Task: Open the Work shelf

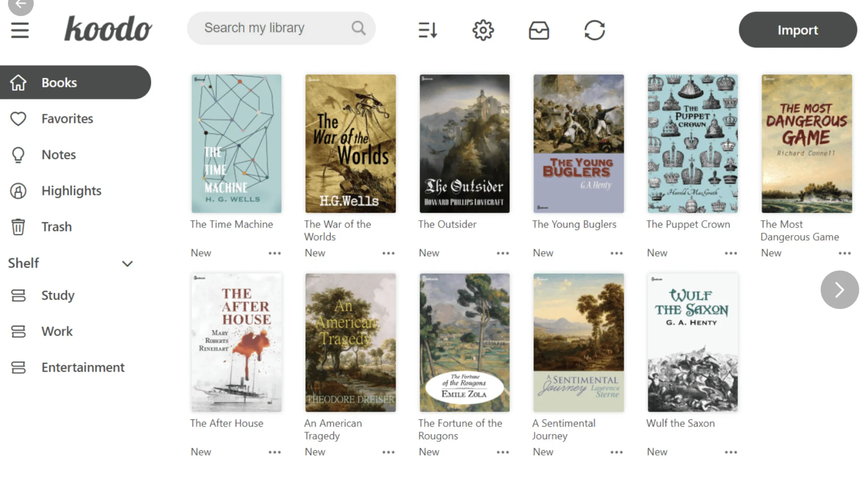Action: click(x=57, y=332)
